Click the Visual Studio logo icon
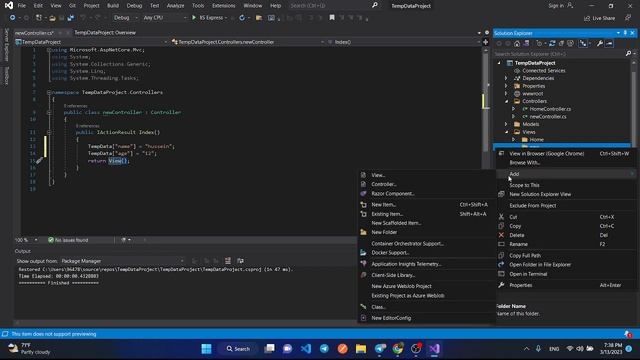The image size is (640, 360). (x=9, y=5)
